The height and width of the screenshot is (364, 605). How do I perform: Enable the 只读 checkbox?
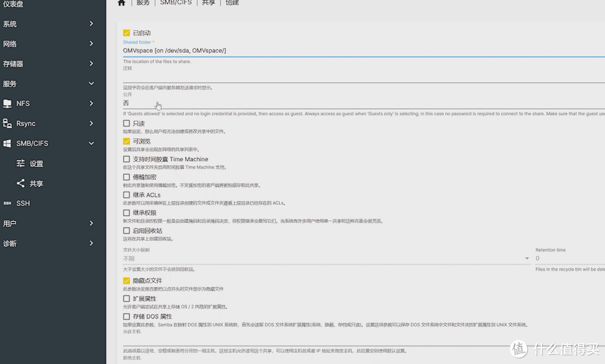pyautogui.click(x=126, y=123)
